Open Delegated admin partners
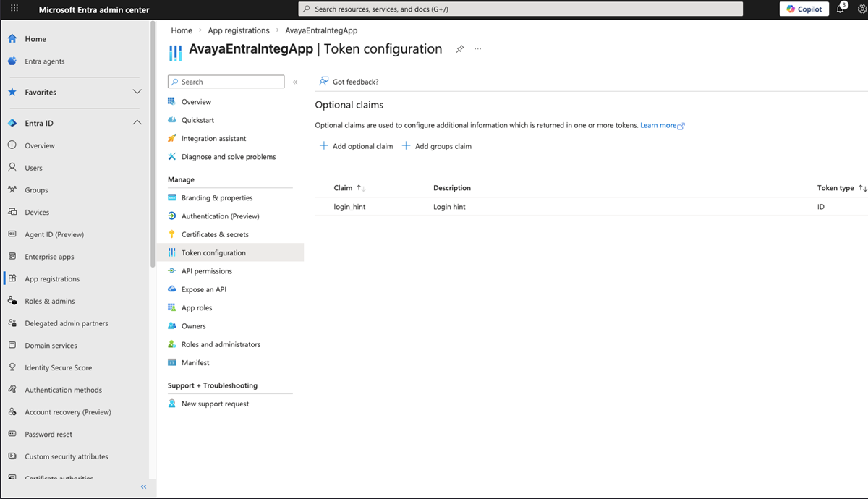Image resolution: width=868 pixels, height=499 pixels. pos(66,323)
